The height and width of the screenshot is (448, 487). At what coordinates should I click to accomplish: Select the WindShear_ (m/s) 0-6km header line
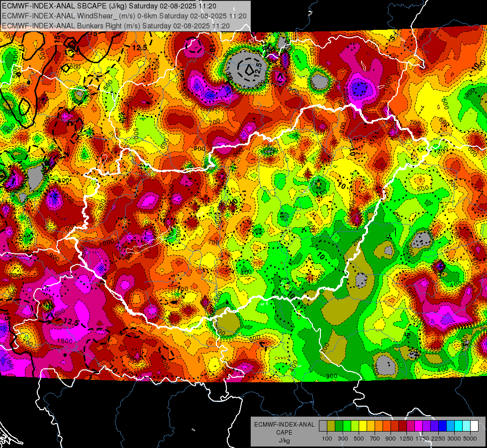[124, 16]
